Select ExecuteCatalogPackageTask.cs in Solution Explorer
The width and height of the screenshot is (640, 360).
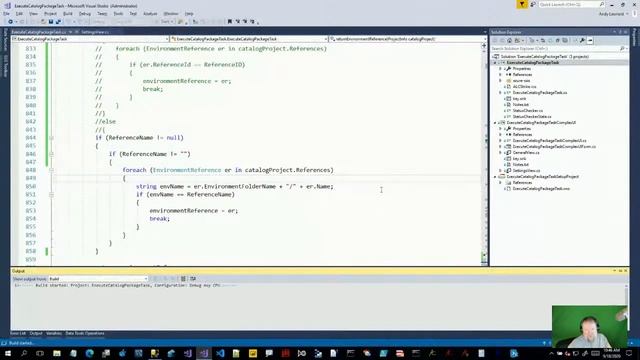tap(540, 93)
